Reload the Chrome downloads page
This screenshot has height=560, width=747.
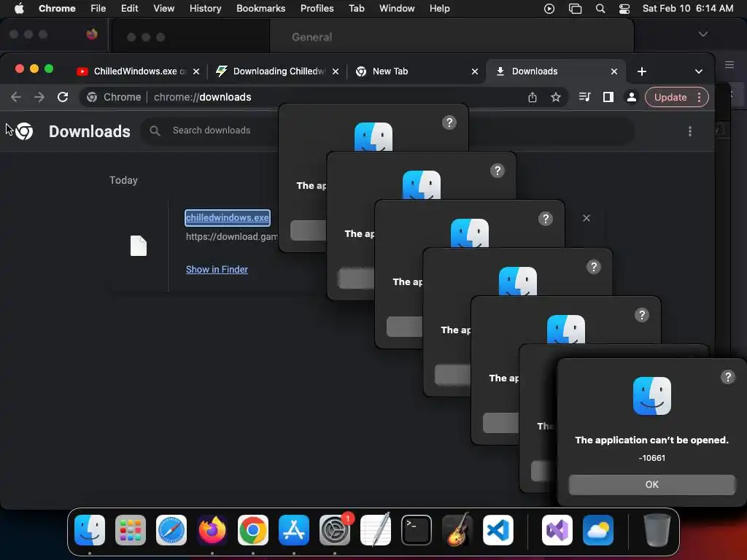tap(63, 97)
